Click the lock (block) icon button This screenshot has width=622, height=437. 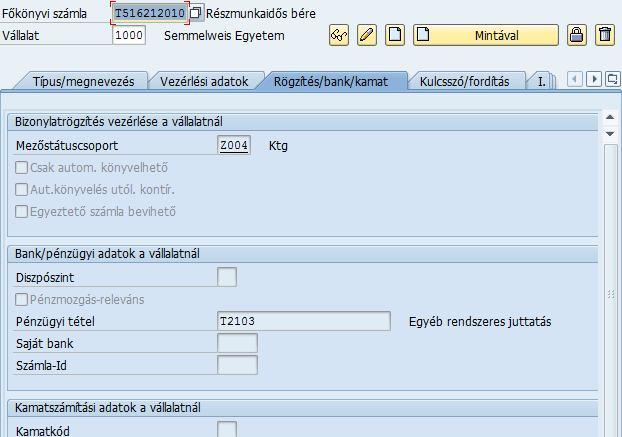pyautogui.click(x=576, y=35)
